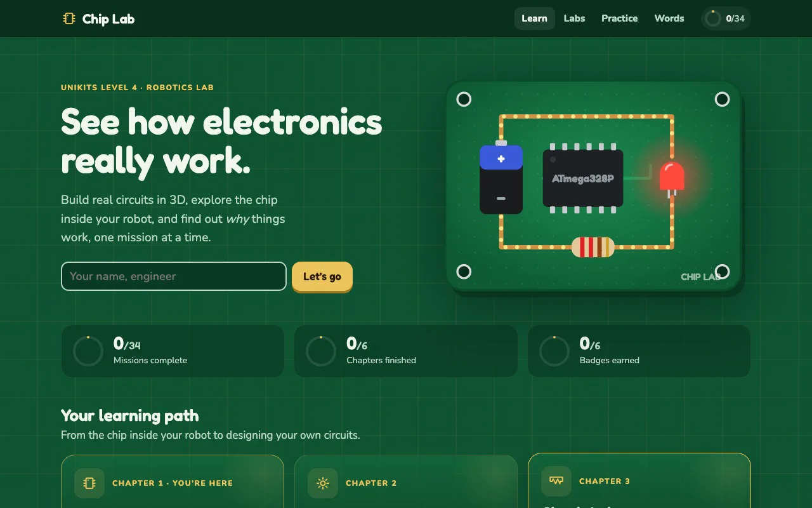The width and height of the screenshot is (812, 508).
Task: Click the 0/6 Badges earned stat card
Action: (x=639, y=351)
